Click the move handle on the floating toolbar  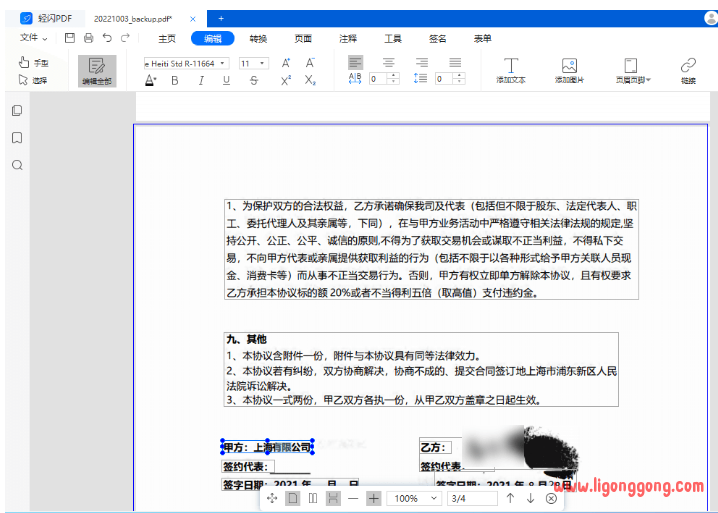[x=272, y=498]
